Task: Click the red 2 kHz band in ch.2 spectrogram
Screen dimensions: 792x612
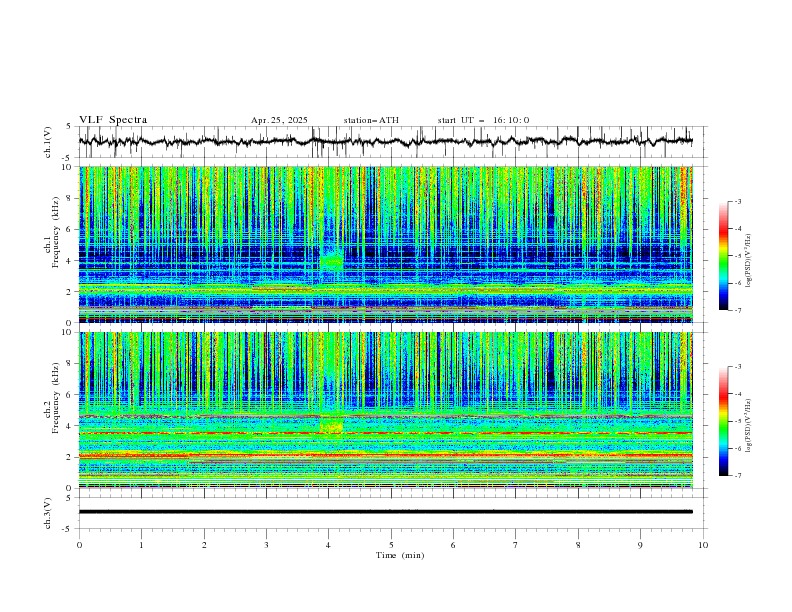Action: tap(386, 455)
